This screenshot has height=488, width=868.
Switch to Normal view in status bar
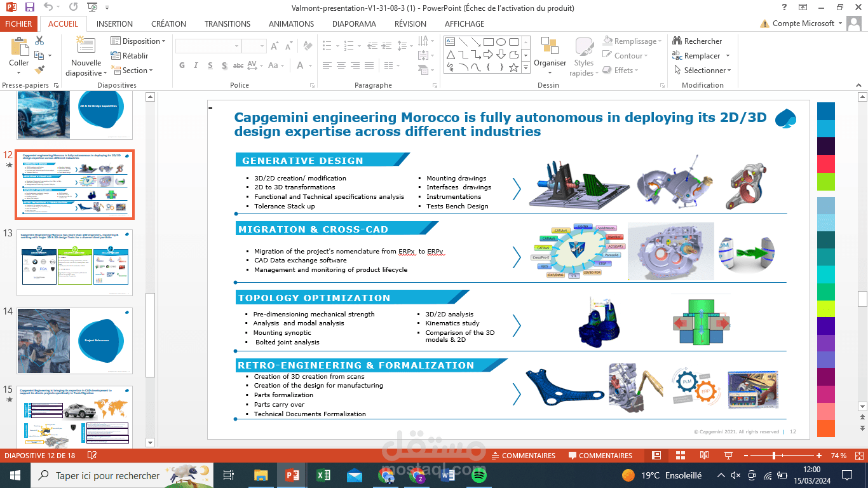[656, 456]
